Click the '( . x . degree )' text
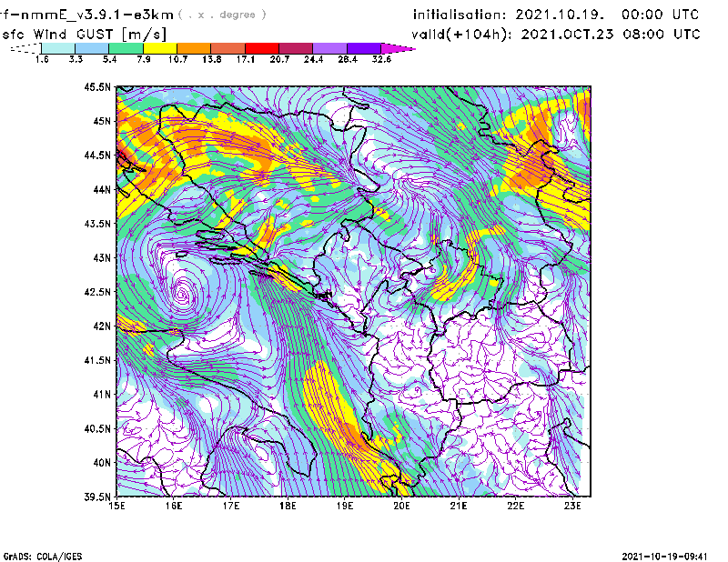The image size is (728, 562). (222, 15)
